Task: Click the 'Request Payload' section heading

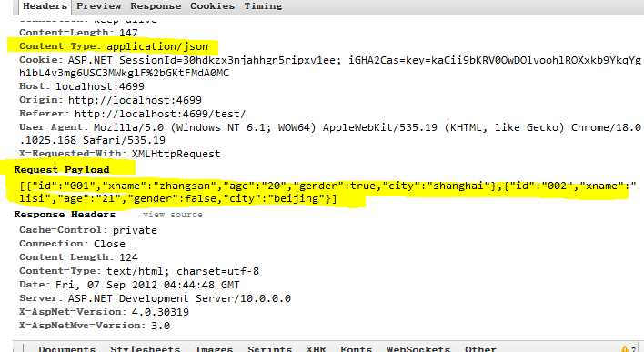Action: (x=62, y=170)
